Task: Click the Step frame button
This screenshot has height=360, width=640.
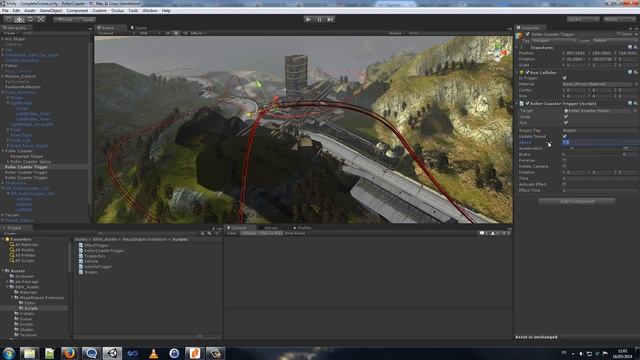Action: click(330, 19)
